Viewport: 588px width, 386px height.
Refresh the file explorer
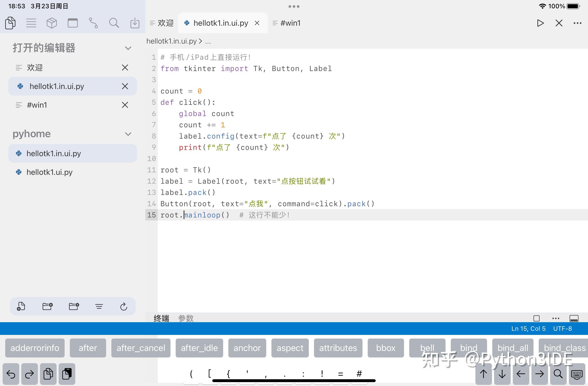[124, 306]
